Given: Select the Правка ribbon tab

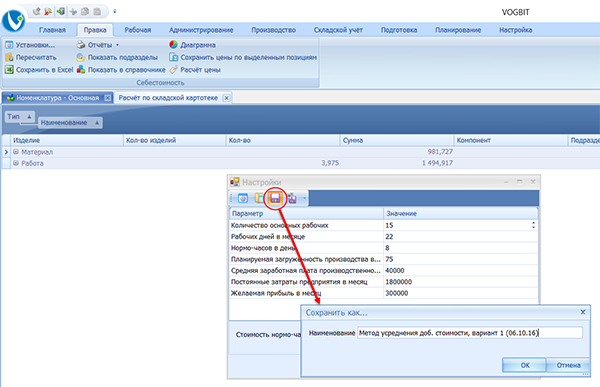Looking at the screenshot, I should coord(95,30).
